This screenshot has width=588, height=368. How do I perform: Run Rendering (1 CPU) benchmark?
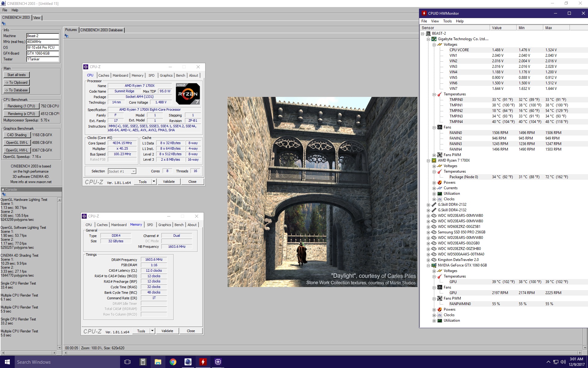[x=21, y=106]
